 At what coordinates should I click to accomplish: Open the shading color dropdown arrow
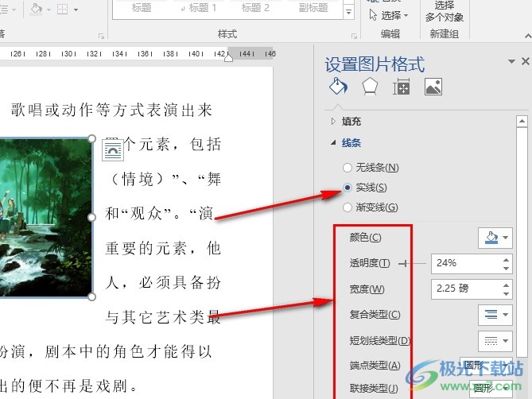pyautogui.click(x=49, y=10)
